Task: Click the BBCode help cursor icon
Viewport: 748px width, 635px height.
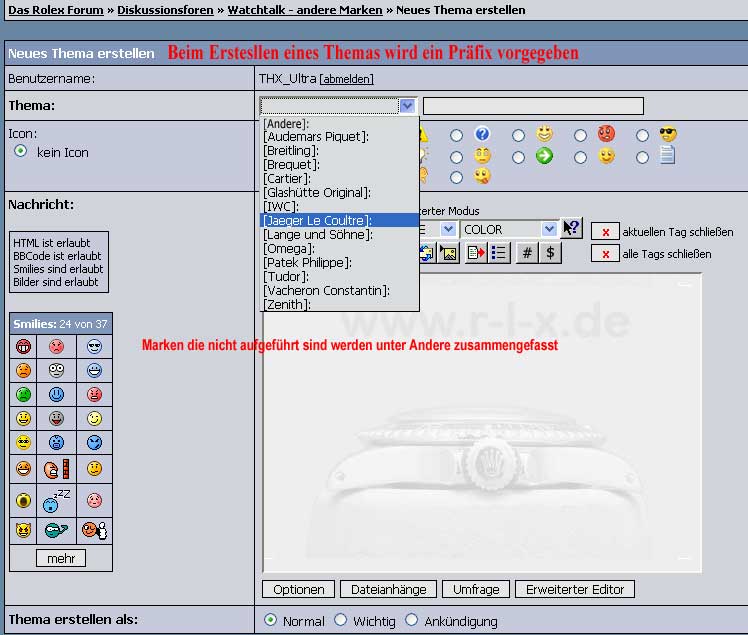Action: 571,228
